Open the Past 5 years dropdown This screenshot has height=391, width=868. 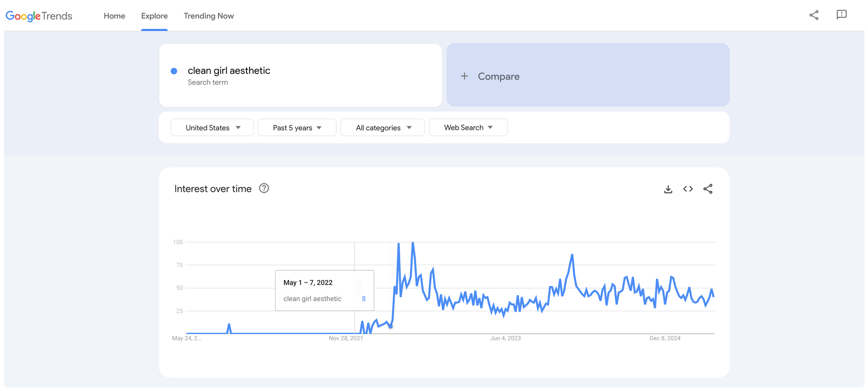(x=297, y=128)
